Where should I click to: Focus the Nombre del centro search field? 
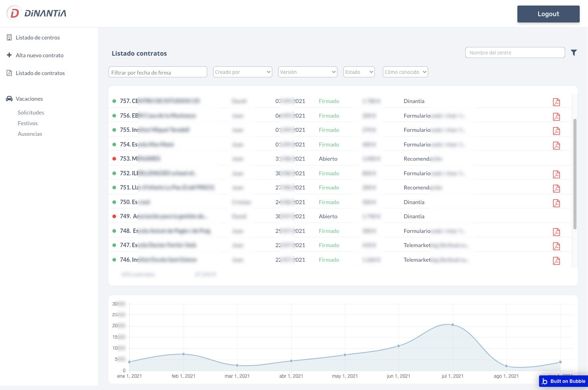515,52
